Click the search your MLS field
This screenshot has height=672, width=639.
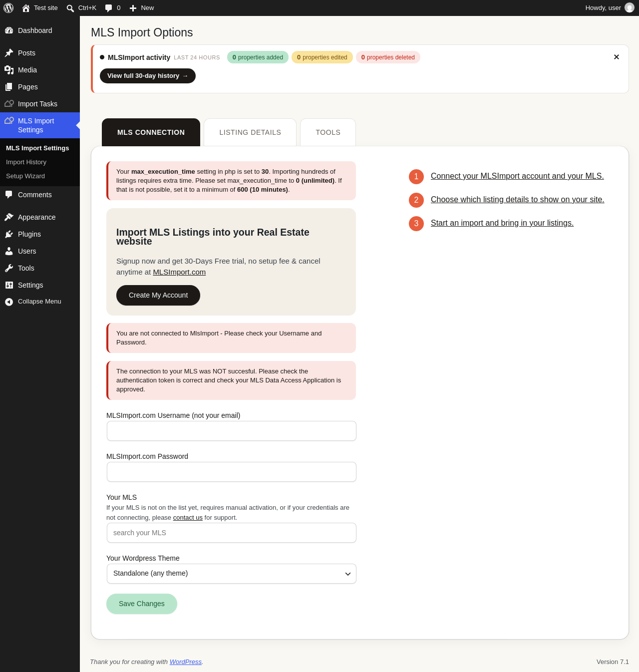[x=232, y=533]
